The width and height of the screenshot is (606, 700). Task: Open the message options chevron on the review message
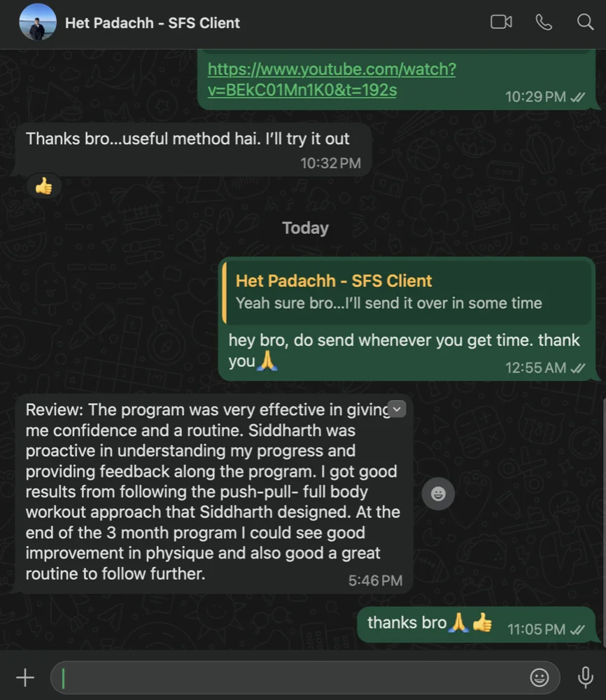[397, 408]
